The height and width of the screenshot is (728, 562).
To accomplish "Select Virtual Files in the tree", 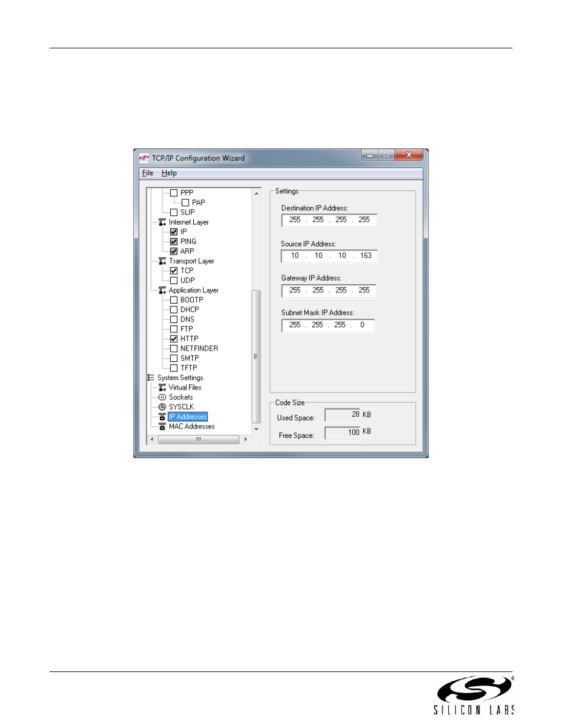I will [185, 387].
